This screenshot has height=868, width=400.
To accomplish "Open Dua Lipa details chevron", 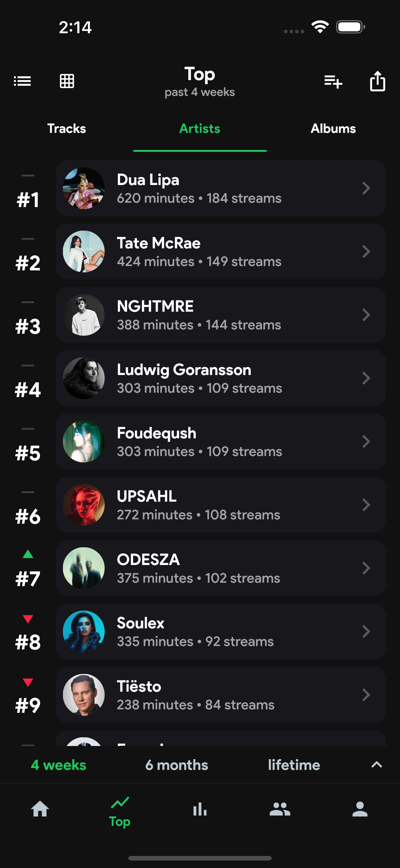I will pyautogui.click(x=366, y=188).
